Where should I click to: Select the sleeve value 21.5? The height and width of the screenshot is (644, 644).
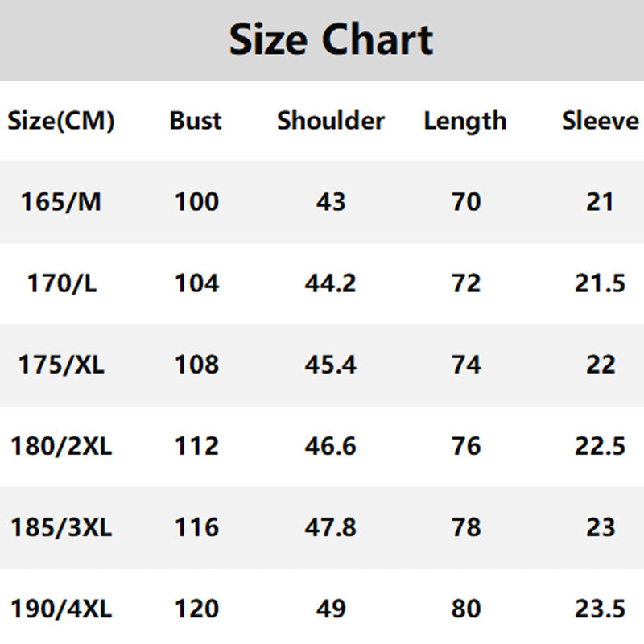point(600,283)
